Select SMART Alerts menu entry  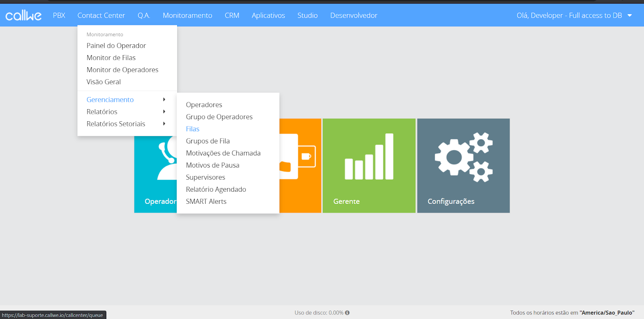tap(206, 201)
